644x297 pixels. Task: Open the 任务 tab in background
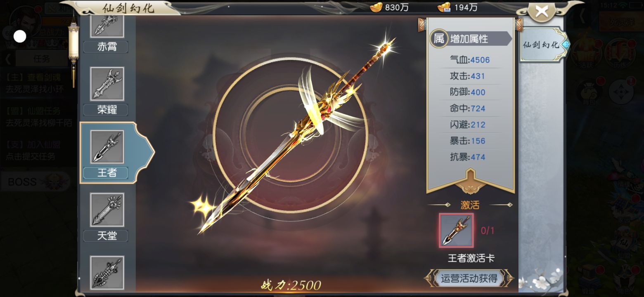click(41, 59)
